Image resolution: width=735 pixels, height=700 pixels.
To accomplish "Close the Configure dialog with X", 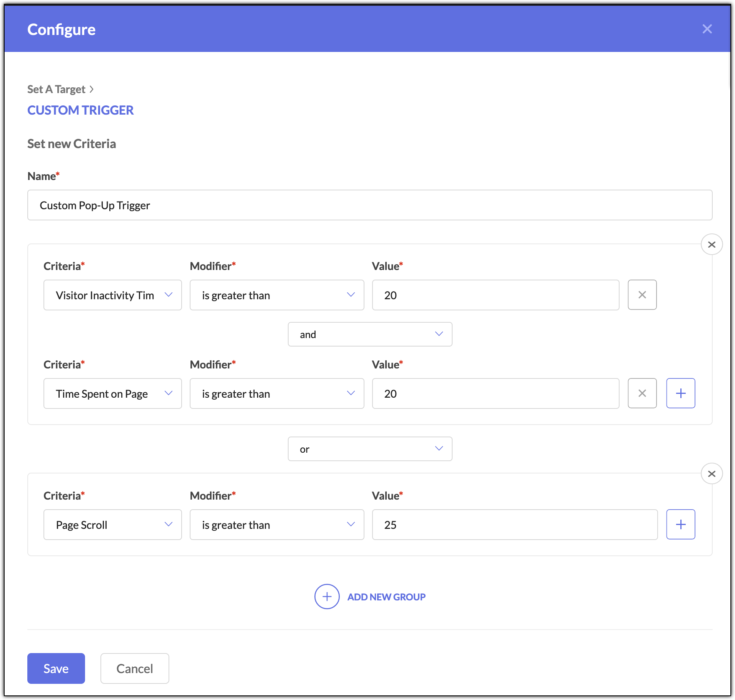I will pyautogui.click(x=707, y=29).
